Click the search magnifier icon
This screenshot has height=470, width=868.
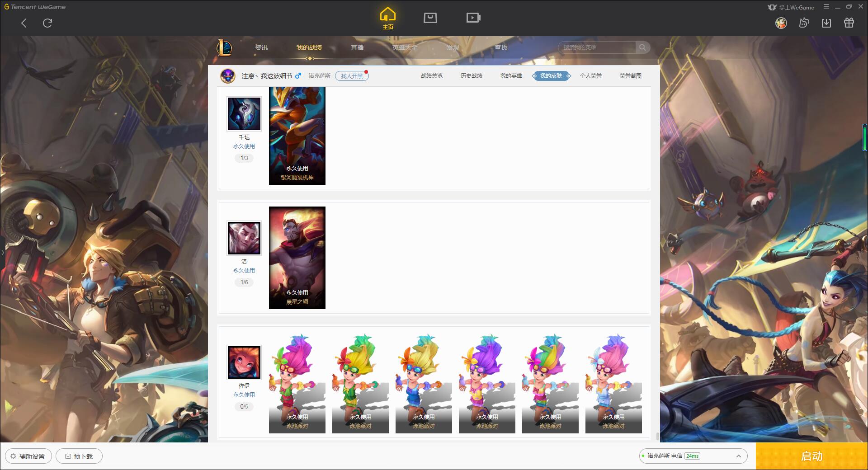click(x=642, y=47)
